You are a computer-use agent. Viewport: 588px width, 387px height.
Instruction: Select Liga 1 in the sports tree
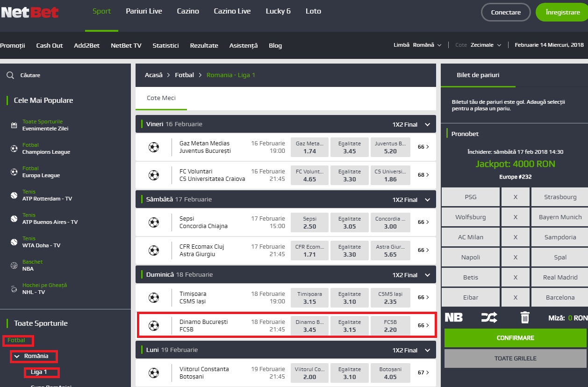coord(39,373)
